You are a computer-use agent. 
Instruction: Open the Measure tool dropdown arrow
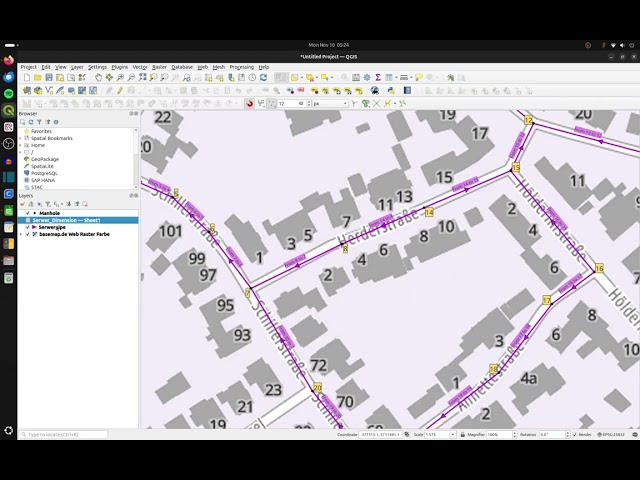click(x=411, y=78)
